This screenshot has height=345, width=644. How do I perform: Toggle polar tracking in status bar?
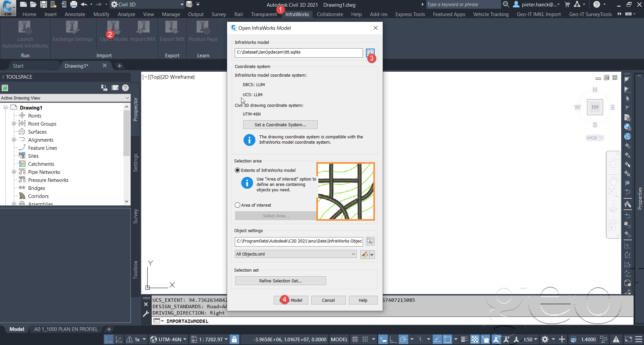[x=403, y=339]
